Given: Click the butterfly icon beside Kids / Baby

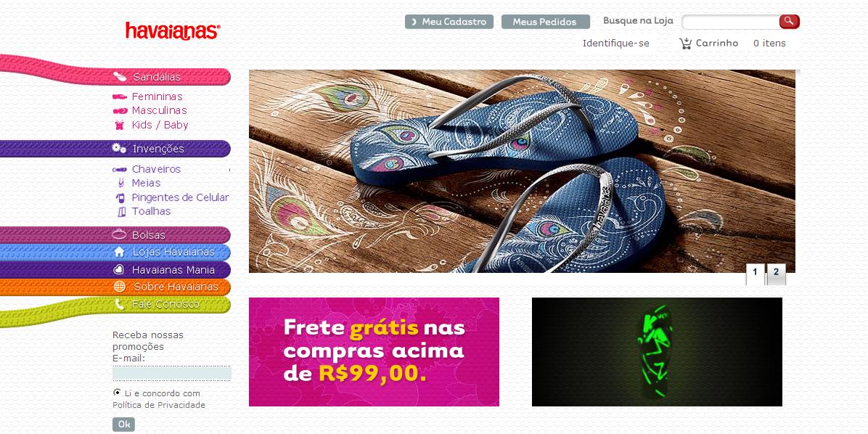Looking at the screenshot, I should point(119,125).
